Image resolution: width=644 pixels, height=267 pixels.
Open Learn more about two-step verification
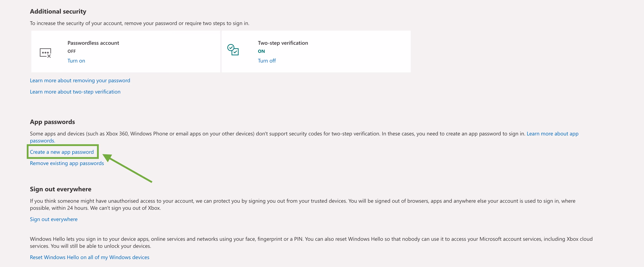75,92
